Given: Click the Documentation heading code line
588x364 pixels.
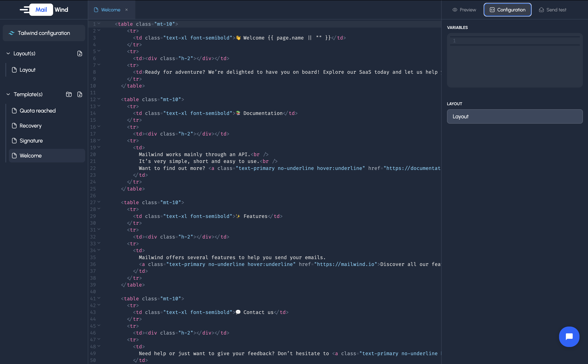Looking at the screenshot, I should 215,113.
